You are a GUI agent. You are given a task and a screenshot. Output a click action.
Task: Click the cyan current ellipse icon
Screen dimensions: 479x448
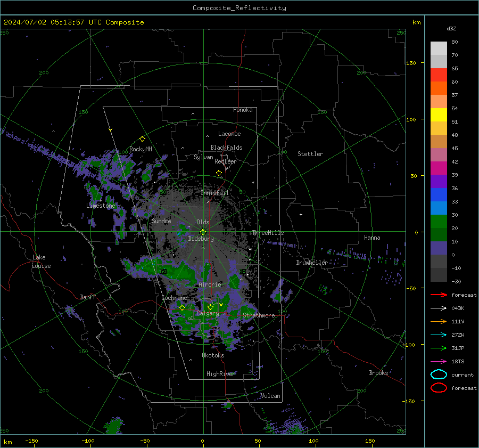coord(439,374)
